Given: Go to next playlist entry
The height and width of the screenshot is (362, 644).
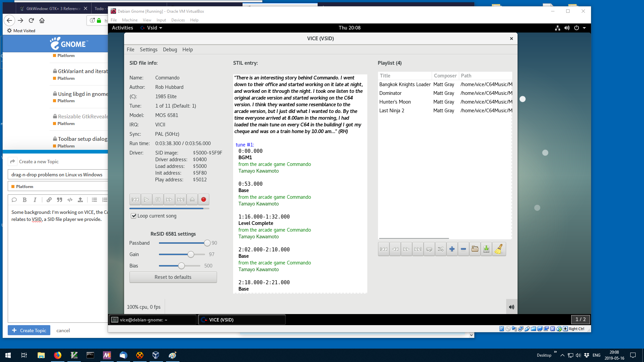Looking at the screenshot, I should pos(407,249).
